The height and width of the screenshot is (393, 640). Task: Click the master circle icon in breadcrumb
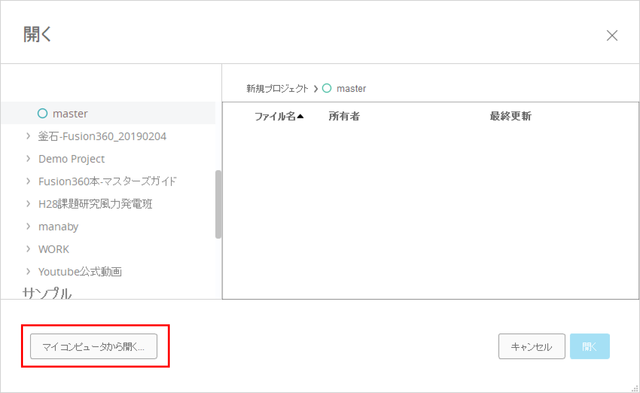(327, 88)
